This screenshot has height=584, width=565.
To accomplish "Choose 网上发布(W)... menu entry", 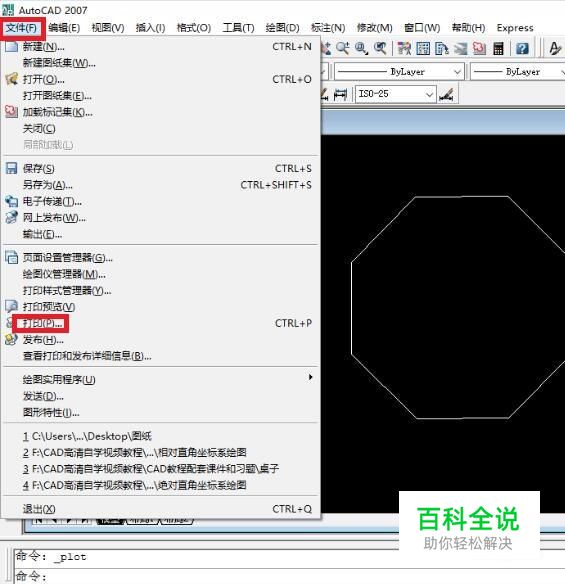I will coord(159,218).
